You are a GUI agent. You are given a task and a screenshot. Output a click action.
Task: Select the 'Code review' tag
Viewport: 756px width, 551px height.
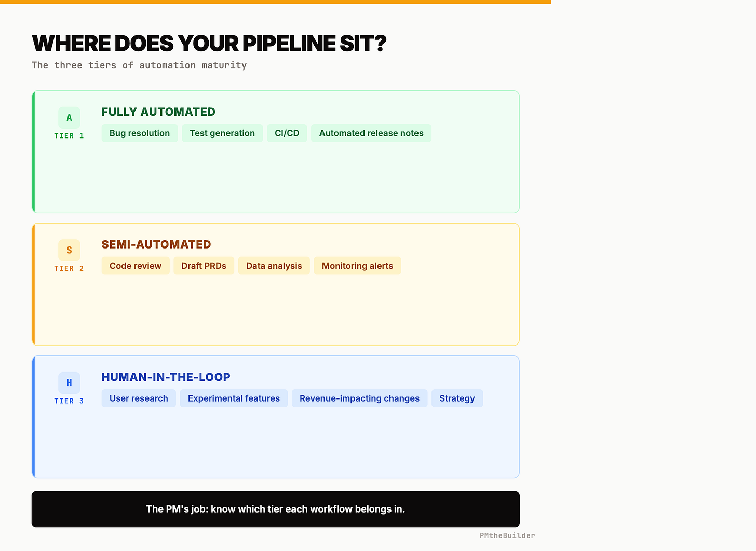point(136,266)
